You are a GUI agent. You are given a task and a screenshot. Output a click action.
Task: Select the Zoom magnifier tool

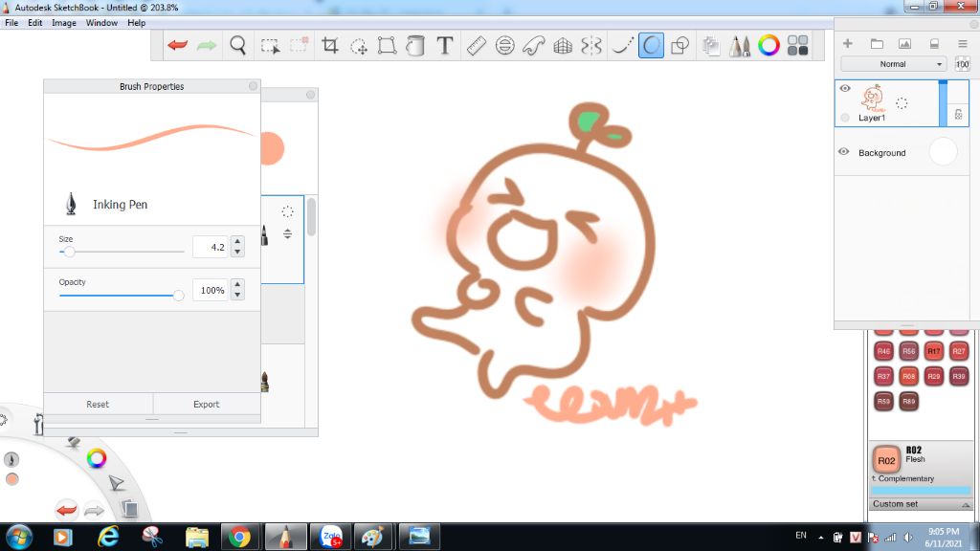point(237,45)
